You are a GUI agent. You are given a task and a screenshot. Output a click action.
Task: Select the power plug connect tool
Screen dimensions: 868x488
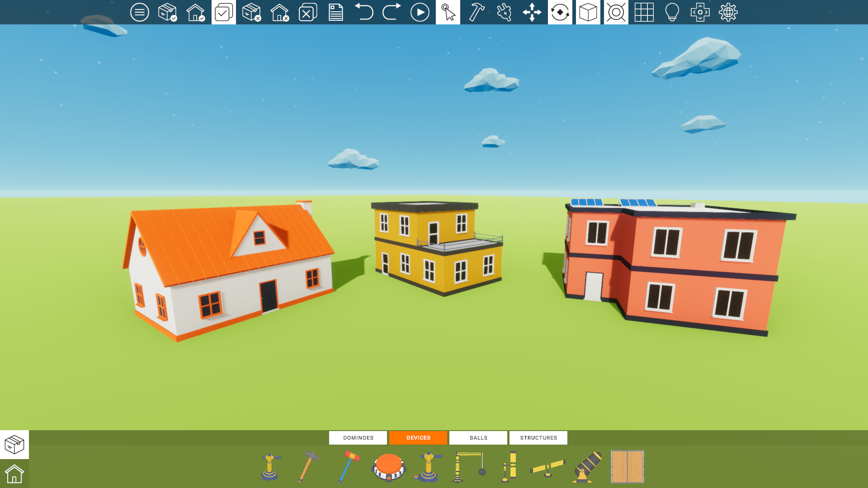tap(504, 12)
